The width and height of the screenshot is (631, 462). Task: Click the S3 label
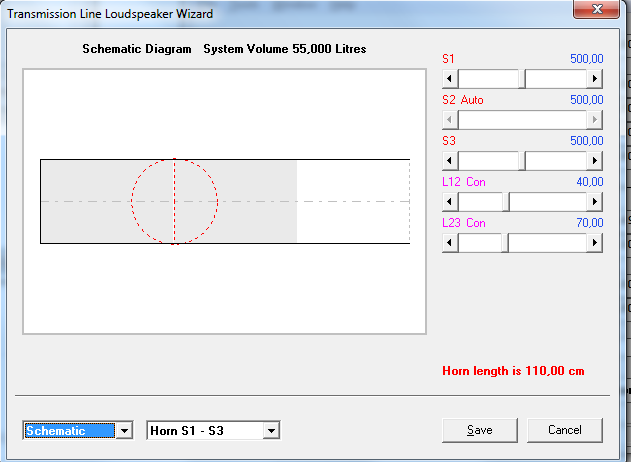[x=449, y=141]
